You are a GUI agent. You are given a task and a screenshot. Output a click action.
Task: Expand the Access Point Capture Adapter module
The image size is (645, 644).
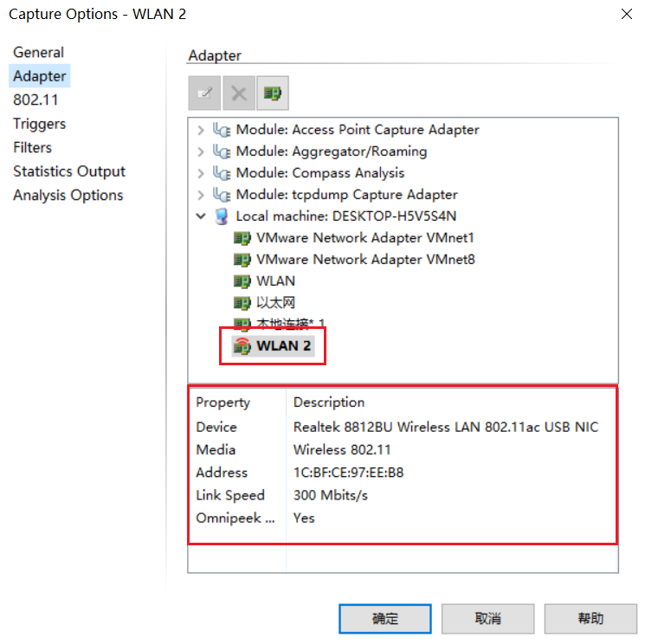pyautogui.click(x=201, y=130)
